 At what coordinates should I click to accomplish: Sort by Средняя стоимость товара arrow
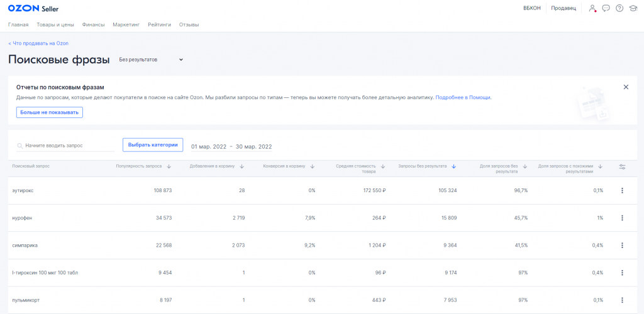(383, 166)
